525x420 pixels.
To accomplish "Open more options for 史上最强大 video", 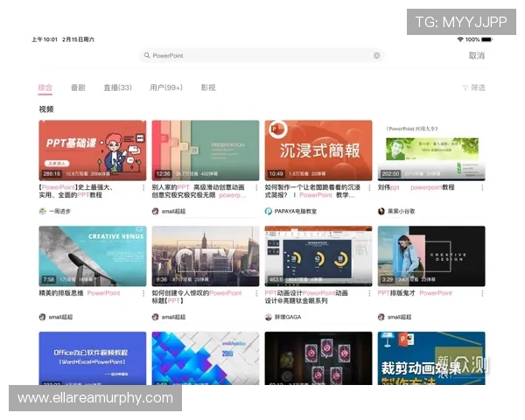I will click(143, 187).
